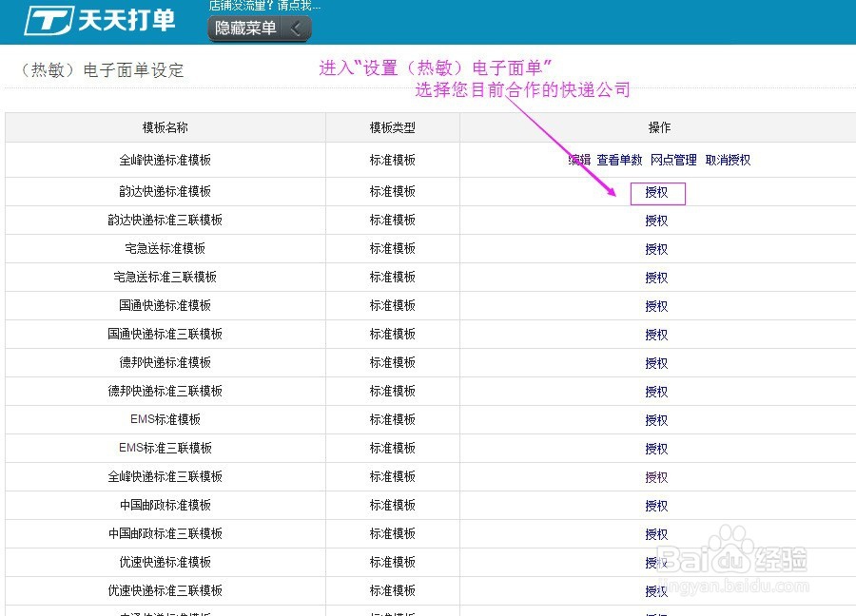Click 授权 for EMS标准三联模板

point(656,449)
